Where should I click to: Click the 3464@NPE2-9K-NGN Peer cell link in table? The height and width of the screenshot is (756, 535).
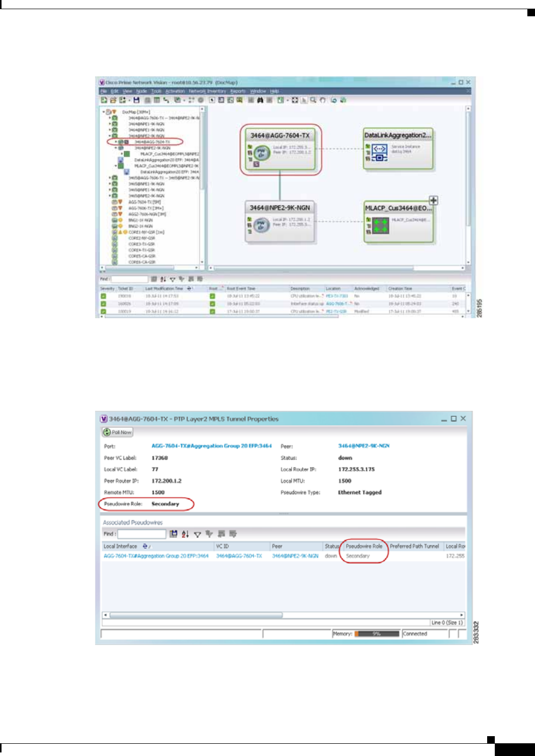[x=295, y=556]
